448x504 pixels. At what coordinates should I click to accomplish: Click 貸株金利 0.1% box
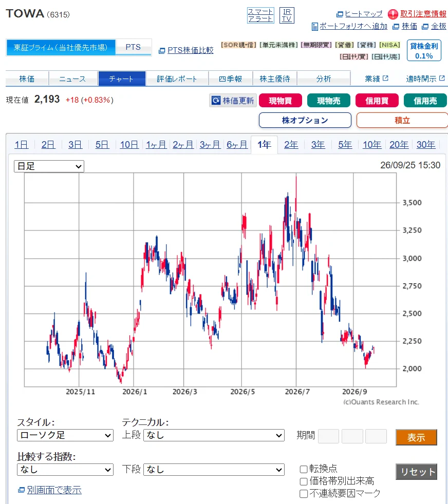(424, 50)
